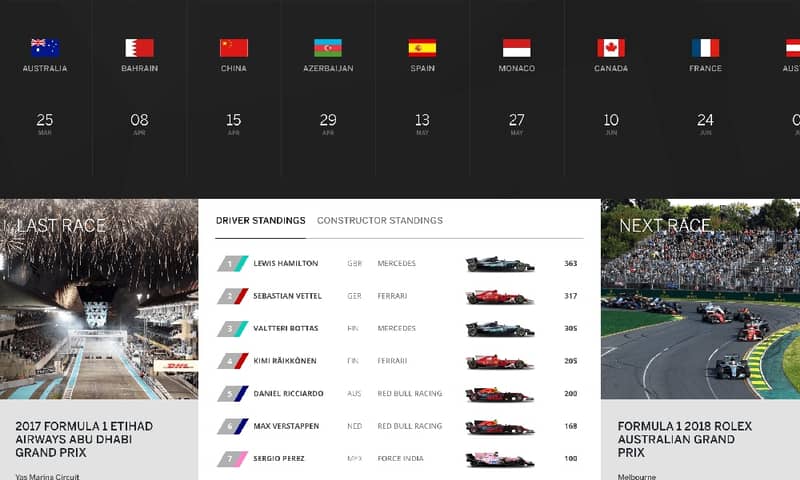Select the Canada race label in calendar
The width and height of the screenshot is (800, 480).
point(611,68)
